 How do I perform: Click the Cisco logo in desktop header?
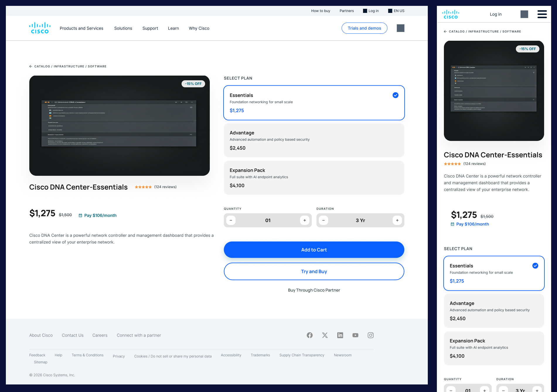pyautogui.click(x=40, y=28)
